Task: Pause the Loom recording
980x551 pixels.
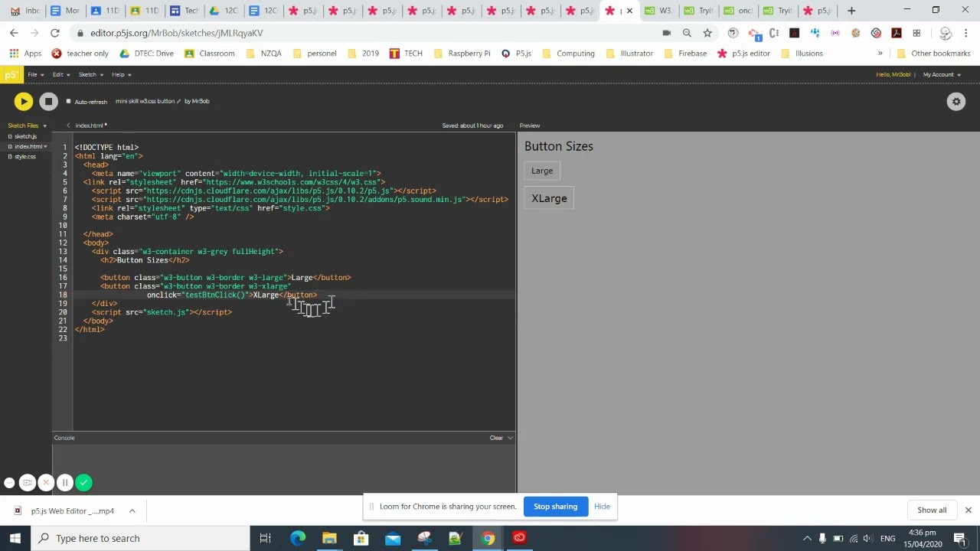Action: (x=64, y=483)
